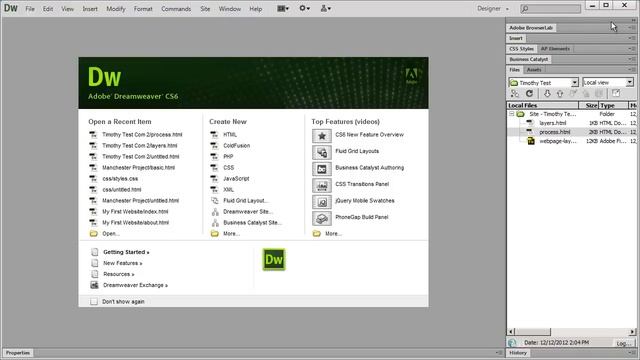Click the jQuery Mobile Swatches video icon
The image size is (640, 360).
coord(322,202)
